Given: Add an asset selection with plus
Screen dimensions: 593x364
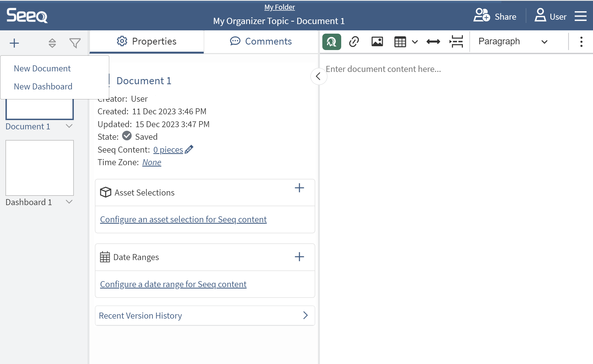Looking at the screenshot, I should click(x=299, y=188).
